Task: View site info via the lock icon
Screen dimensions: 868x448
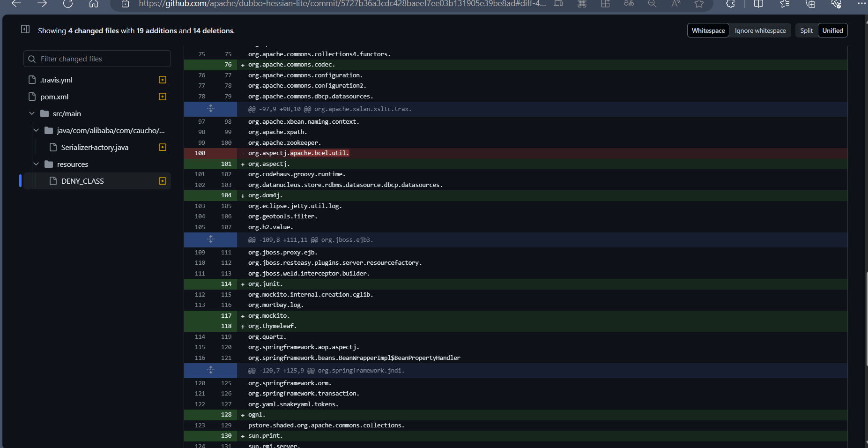Action: point(125,4)
